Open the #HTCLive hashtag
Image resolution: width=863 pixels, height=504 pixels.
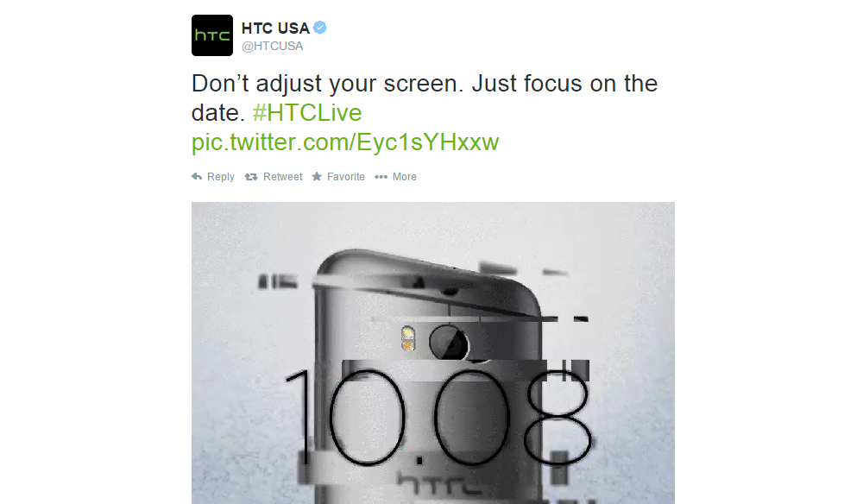pyautogui.click(x=307, y=113)
